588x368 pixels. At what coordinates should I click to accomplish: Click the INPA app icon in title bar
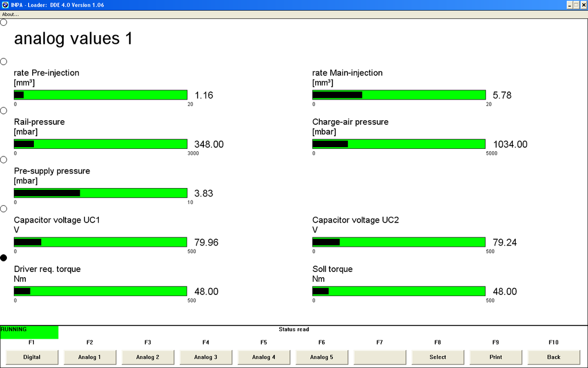tap(5, 5)
